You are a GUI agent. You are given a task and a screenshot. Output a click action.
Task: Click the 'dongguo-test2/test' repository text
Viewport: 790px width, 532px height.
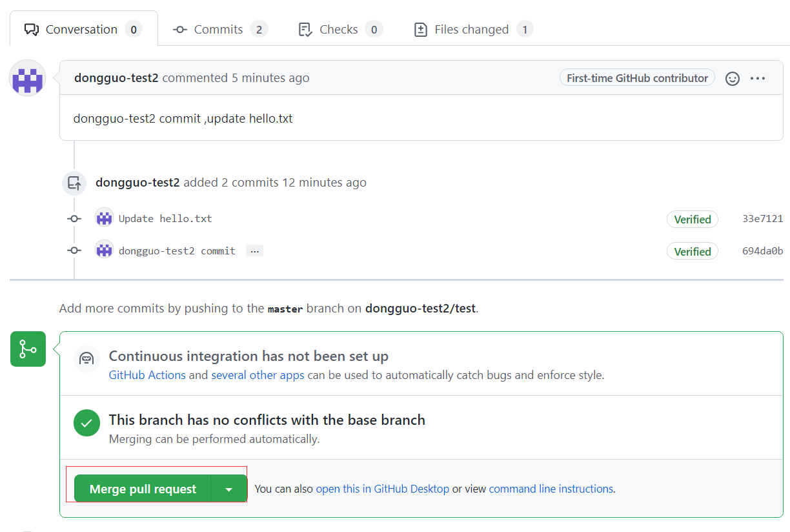[420, 309]
